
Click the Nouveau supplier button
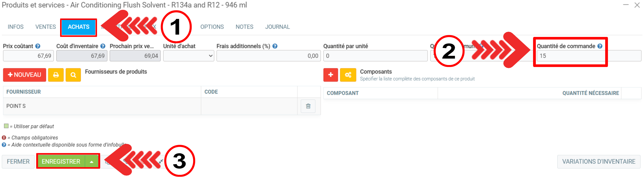(x=25, y=75)
